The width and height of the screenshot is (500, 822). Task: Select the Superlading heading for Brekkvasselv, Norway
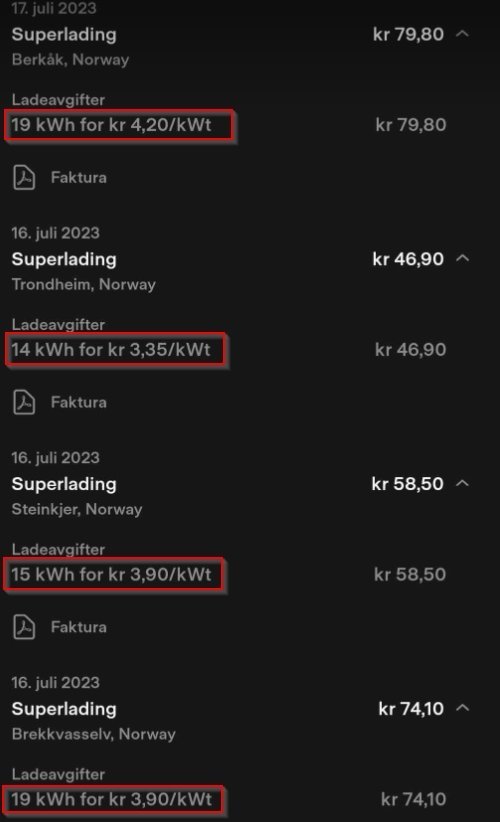click(64, 710)
